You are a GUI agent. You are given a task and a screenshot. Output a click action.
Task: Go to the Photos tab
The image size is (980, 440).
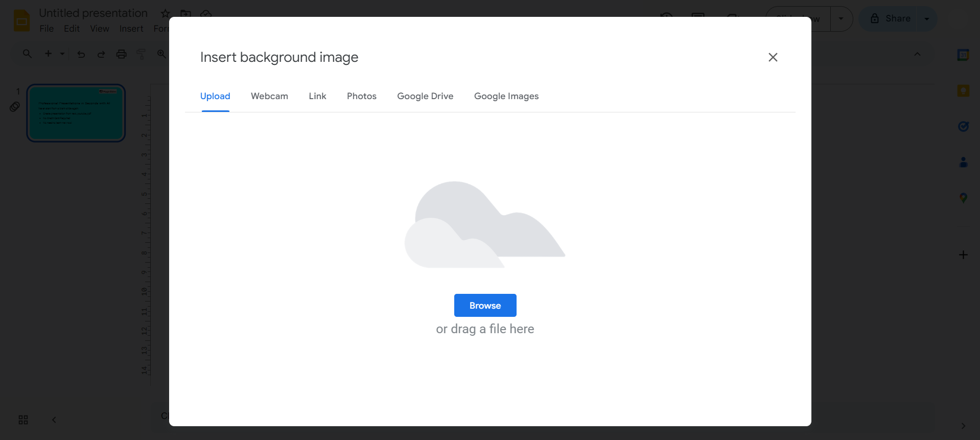pyautogui.click(x=361, y=96)
